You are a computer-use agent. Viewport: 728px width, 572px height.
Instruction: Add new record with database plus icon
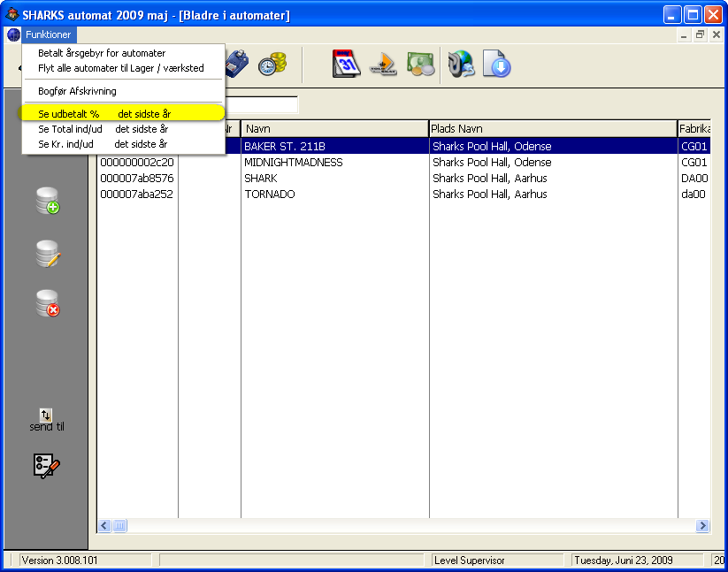47,201
